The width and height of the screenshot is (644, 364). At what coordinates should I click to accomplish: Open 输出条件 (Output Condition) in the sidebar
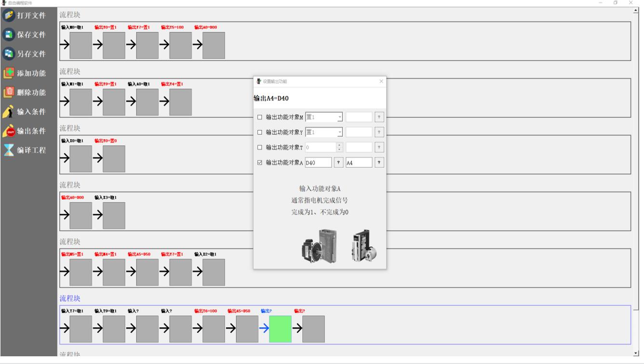(29, 131)
